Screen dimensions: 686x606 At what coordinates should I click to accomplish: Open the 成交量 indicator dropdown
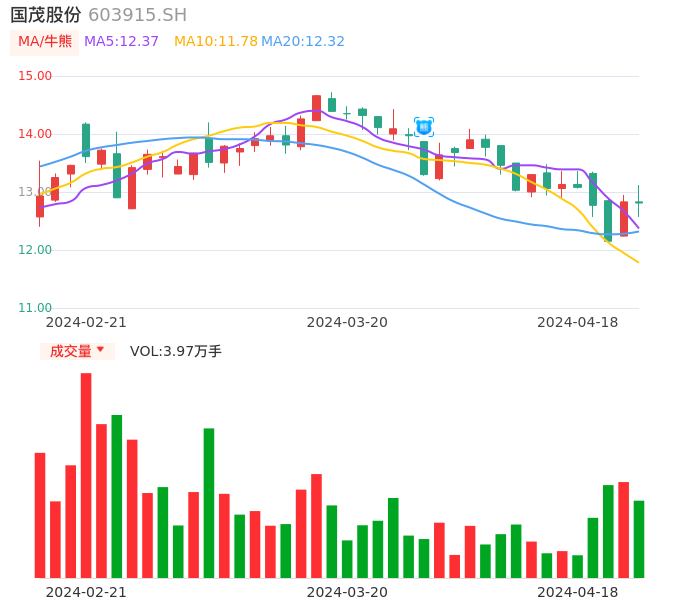77,351
